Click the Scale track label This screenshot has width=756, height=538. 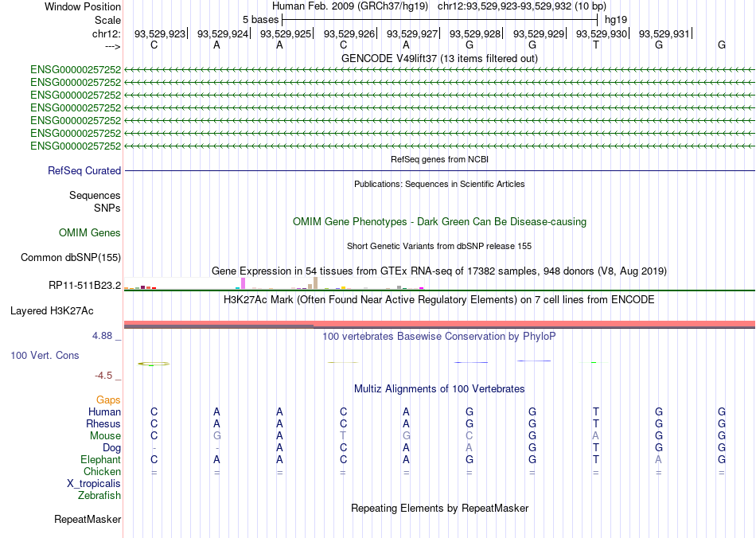107,20
